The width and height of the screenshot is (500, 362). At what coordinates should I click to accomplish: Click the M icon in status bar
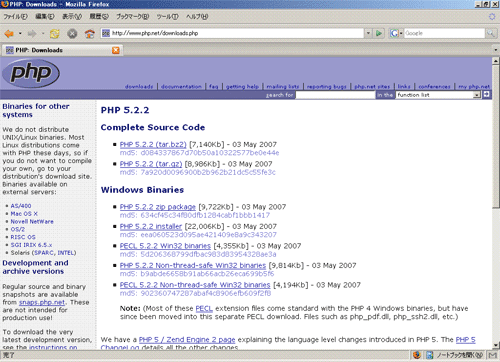pyautogui.click(x=493, y=355)
